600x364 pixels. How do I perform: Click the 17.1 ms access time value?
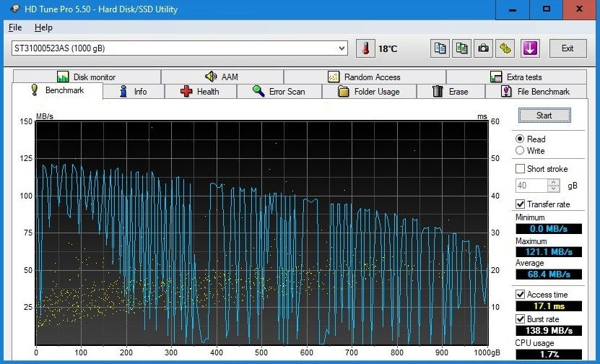tap(549, 306)
